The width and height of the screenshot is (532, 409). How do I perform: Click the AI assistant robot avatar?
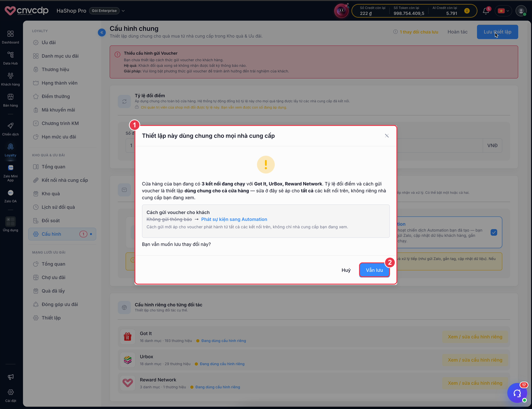click(341, 11)
